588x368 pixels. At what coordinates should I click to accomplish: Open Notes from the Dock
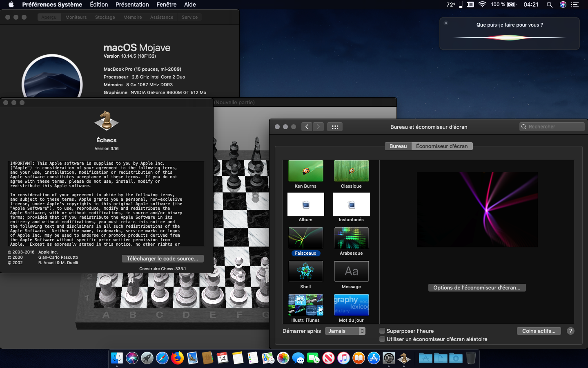238,358
